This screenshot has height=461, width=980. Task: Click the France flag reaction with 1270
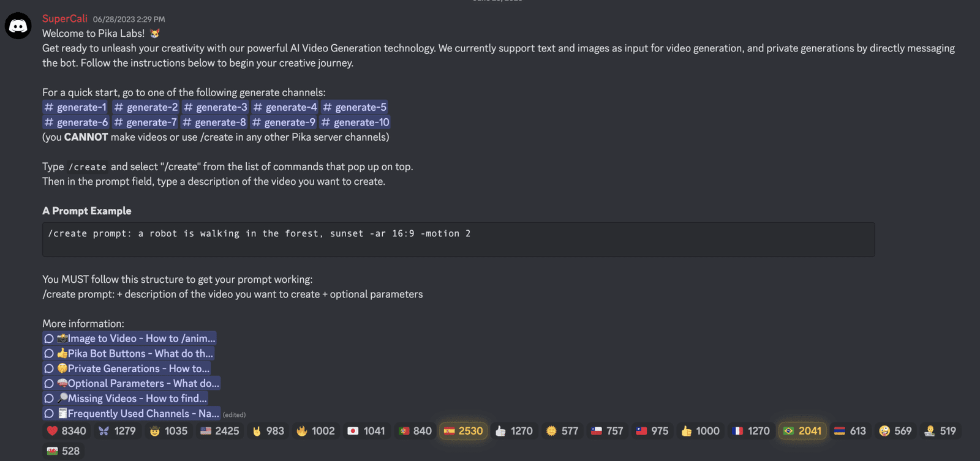click(752, 431)
